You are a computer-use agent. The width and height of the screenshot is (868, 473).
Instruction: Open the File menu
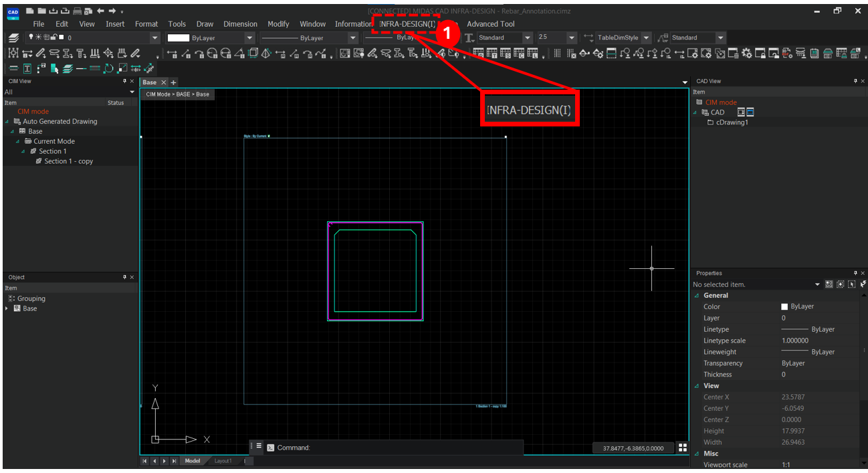click(39, 24)
